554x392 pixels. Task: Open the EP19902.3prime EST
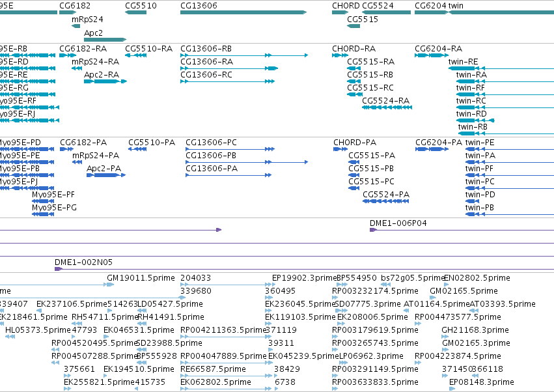[x=274, y=285]
